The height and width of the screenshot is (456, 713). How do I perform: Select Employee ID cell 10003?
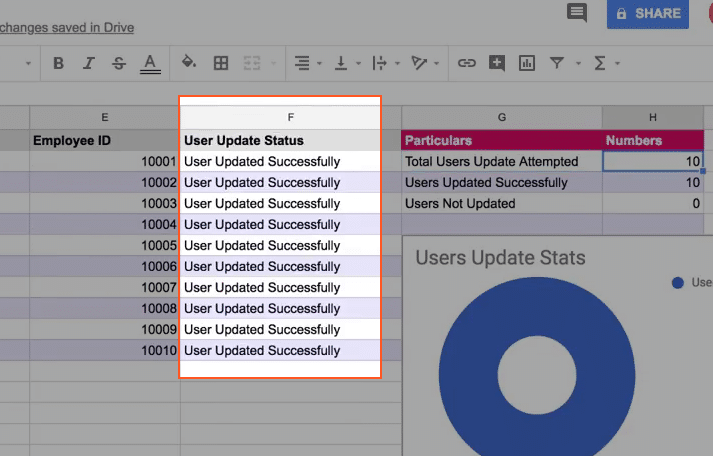click(105, 203)
